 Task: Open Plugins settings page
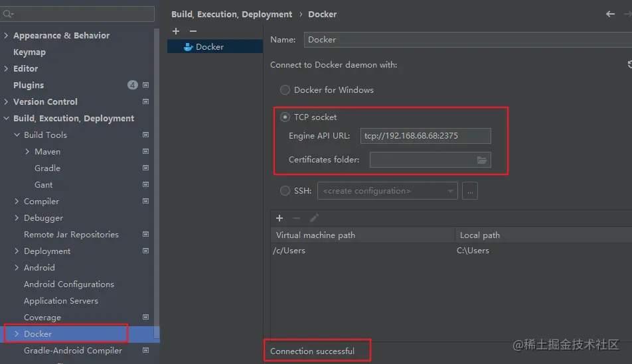[x=29, y=85]
